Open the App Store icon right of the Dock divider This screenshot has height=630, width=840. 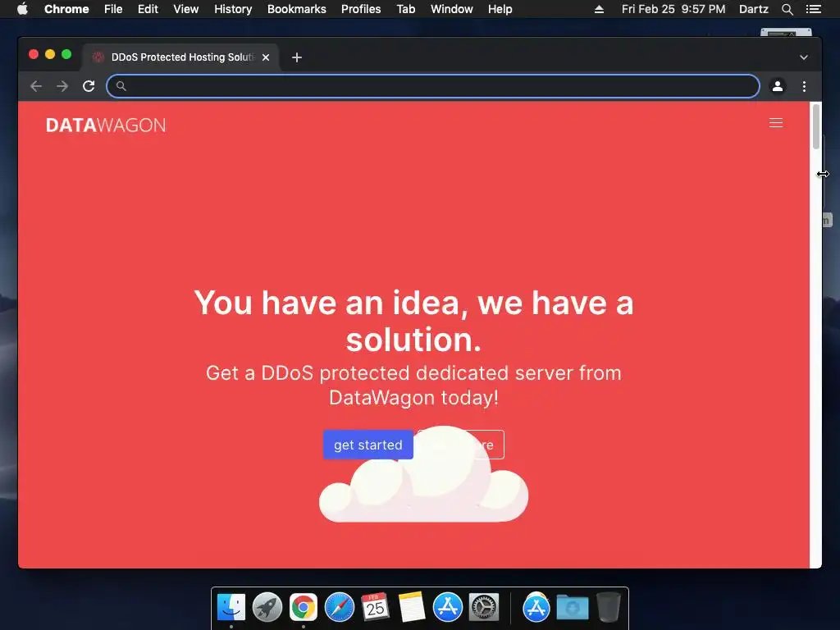coord(536,608)
